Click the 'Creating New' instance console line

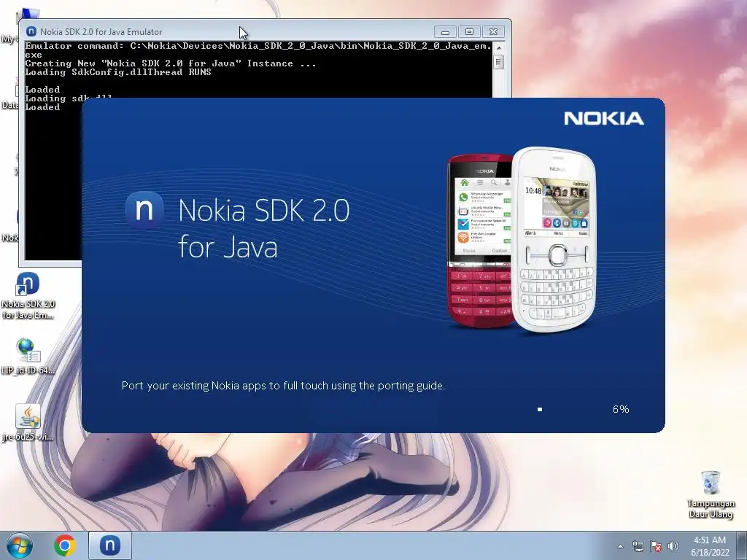coord(171,63)
